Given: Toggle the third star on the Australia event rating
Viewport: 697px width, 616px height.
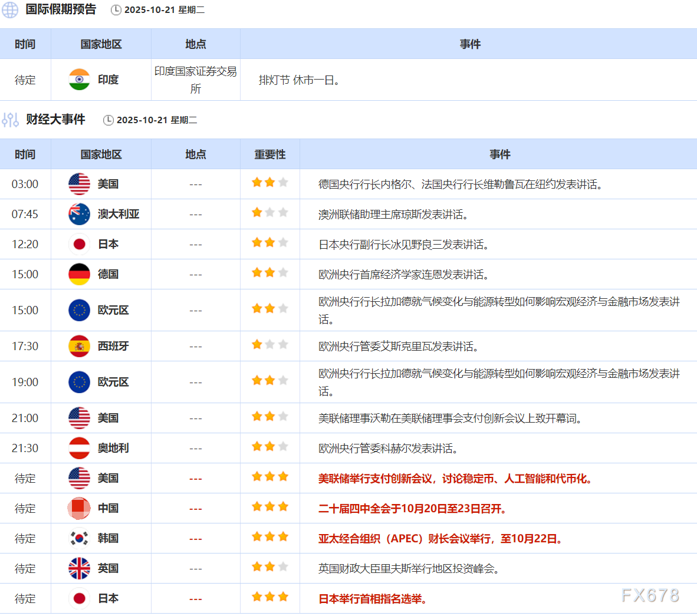Looking at the screenshot, I should (283, 212).
